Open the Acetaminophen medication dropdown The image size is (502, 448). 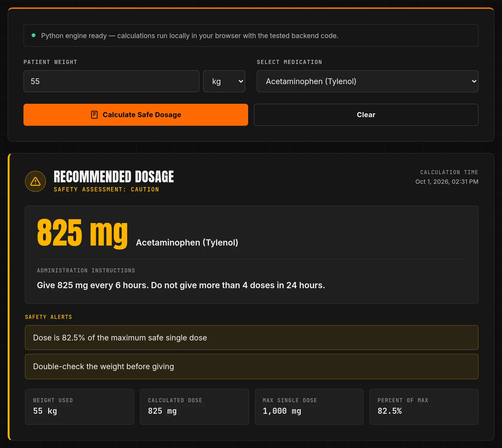[367, 81]
